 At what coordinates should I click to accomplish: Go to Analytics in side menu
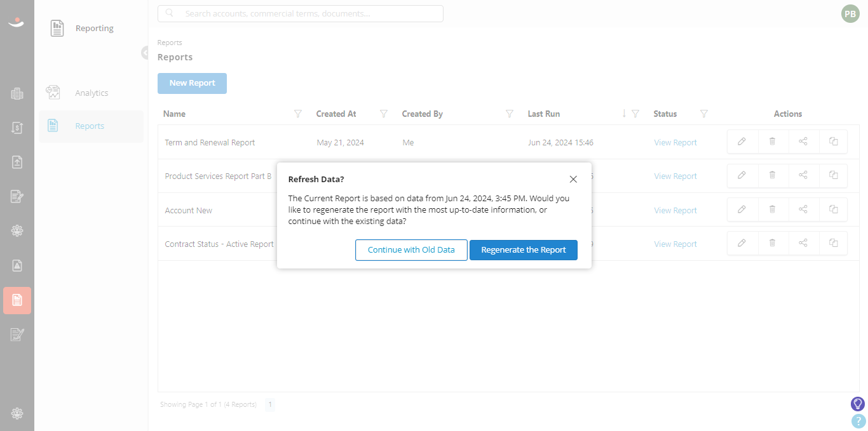(91, 93)
